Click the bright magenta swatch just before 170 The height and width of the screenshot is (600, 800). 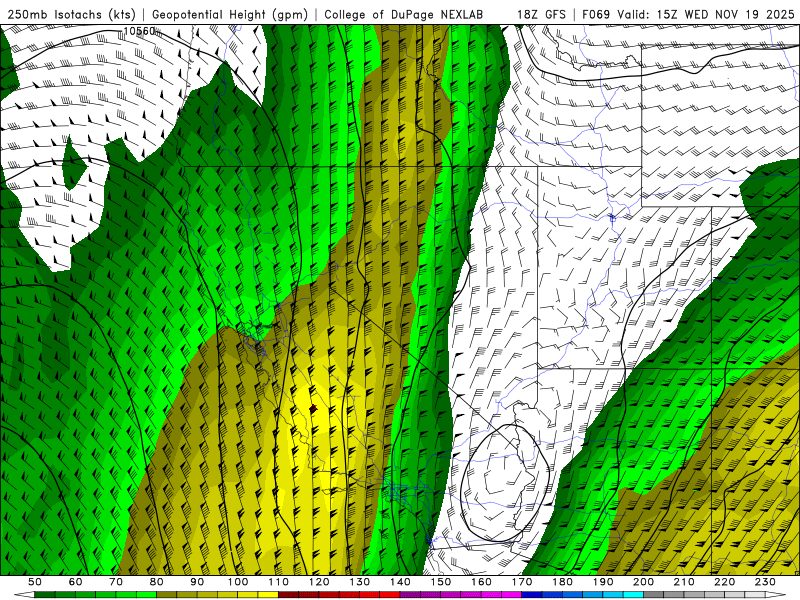511,595
